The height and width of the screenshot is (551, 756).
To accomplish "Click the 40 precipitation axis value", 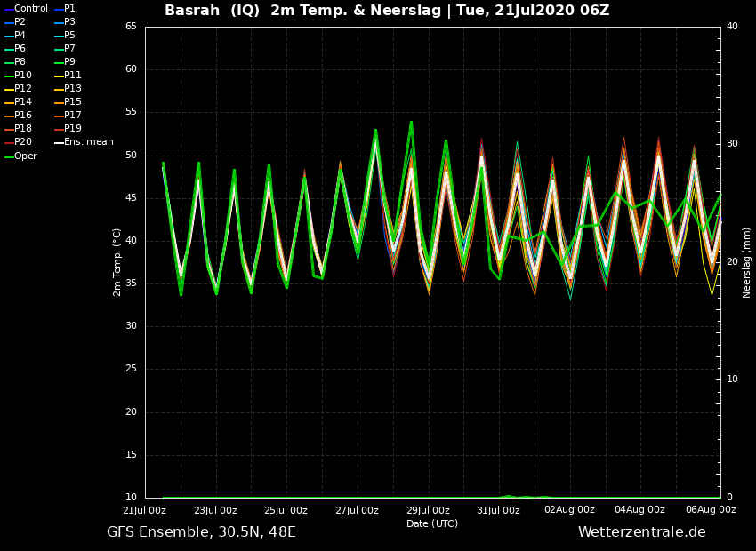I will coord(732,26).
